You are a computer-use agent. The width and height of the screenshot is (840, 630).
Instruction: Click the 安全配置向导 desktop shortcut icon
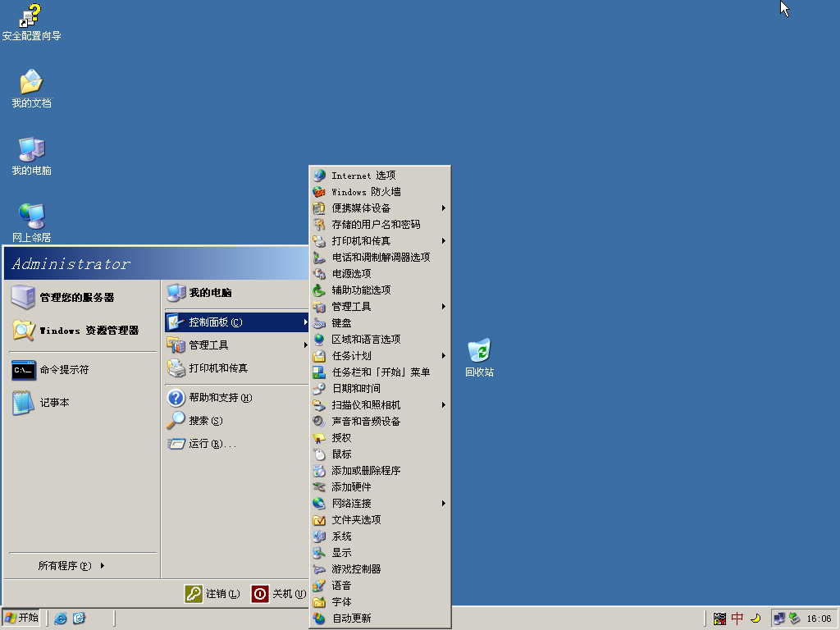(30, 16)
